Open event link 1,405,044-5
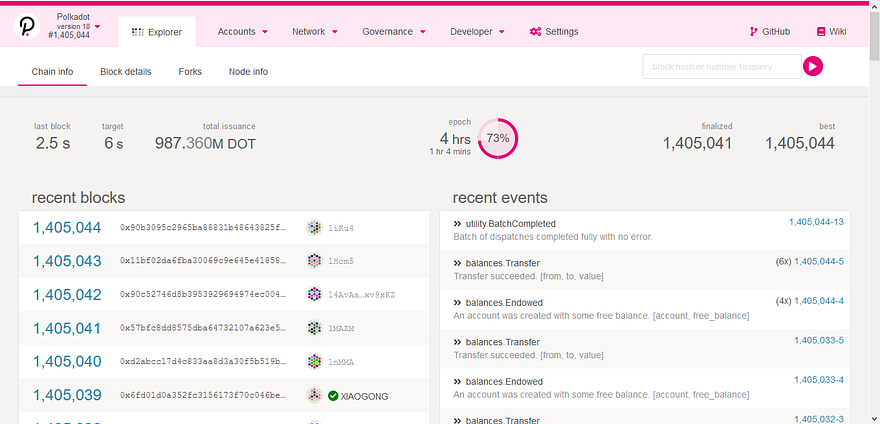 coord(819,261)
